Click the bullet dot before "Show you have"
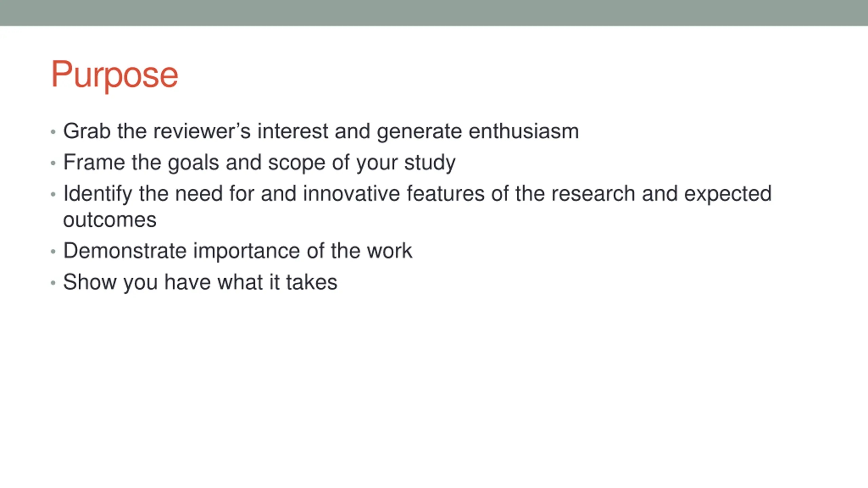868x488 pixels. point(53,283)
